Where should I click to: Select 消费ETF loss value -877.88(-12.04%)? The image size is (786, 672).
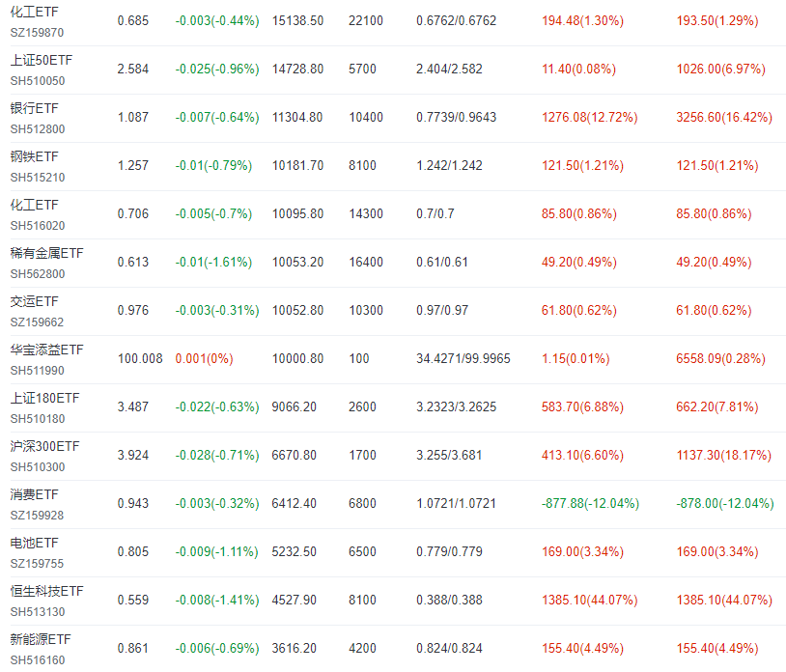590,503
